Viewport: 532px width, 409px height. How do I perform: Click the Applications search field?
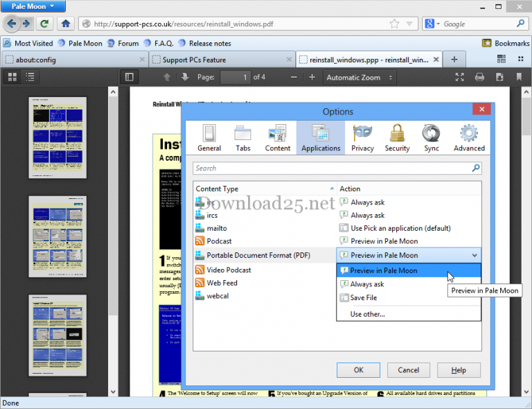(x=337, y=168)
